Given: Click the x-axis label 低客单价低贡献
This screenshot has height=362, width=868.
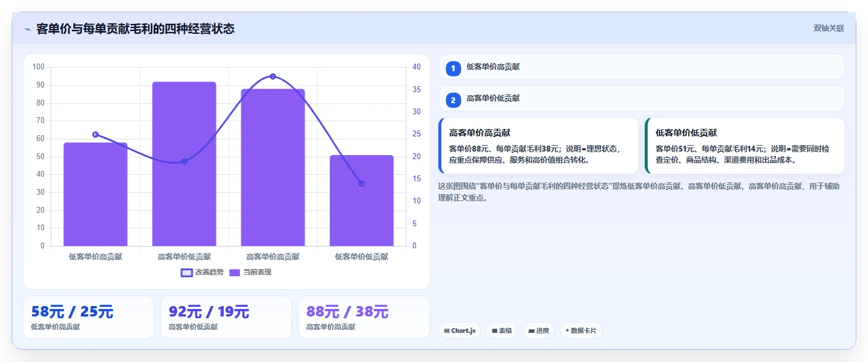Looking at the screenshot, I should coord(361,256).
